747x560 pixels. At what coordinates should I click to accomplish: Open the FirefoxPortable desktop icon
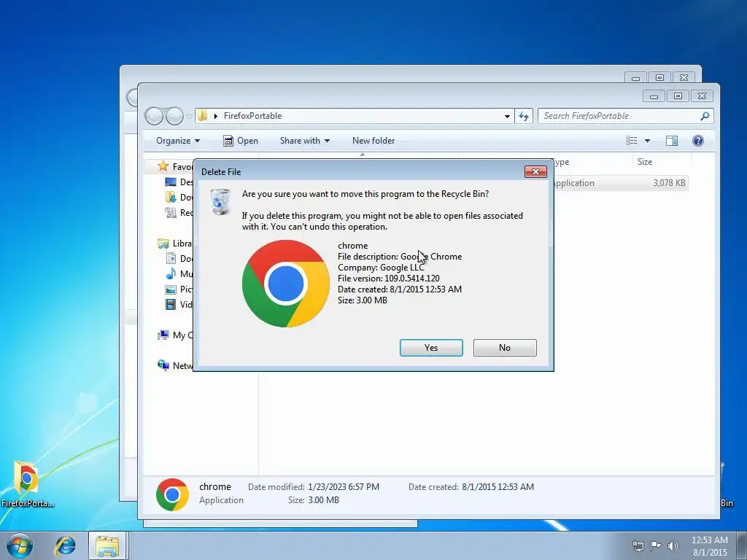pyautogui.click(x=27, y=484)
